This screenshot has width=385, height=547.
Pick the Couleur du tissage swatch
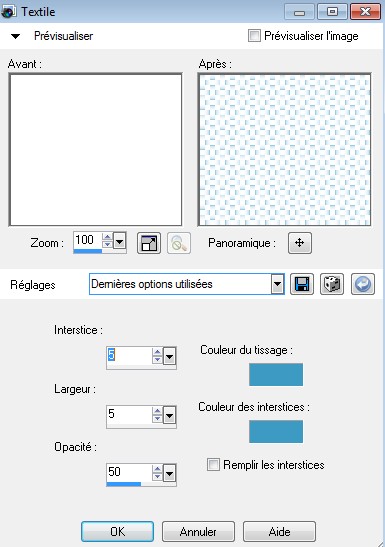click(x=276, y=374)
